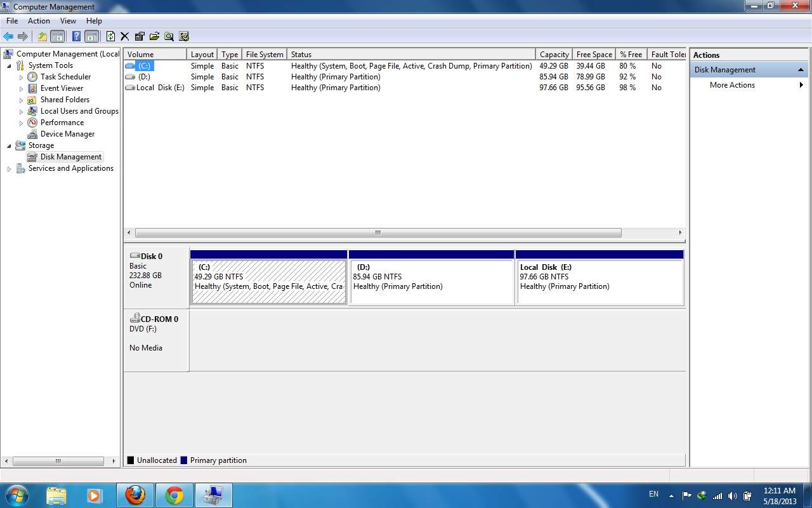Sort by the File System column header
This screenshot has height=508, width=812.
coord(265,55)
